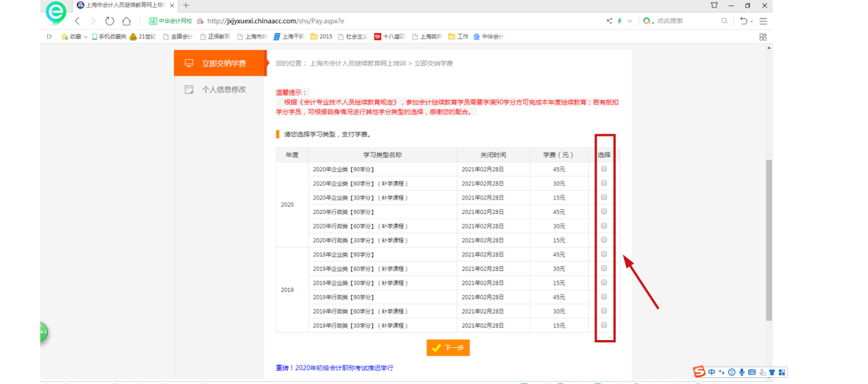Check the 2020年企业类【60学分】 checkbox

(604, 183)
